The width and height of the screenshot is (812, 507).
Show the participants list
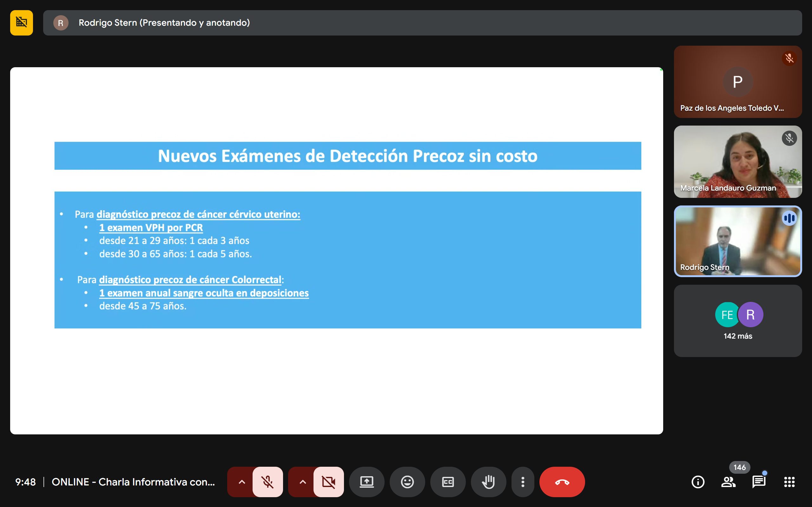point(728,482)
